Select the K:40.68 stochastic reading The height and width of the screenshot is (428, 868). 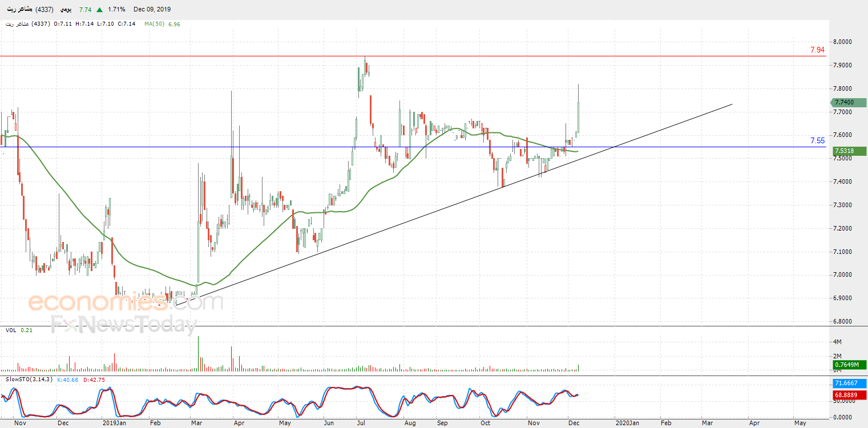click(x=68, y=379)
